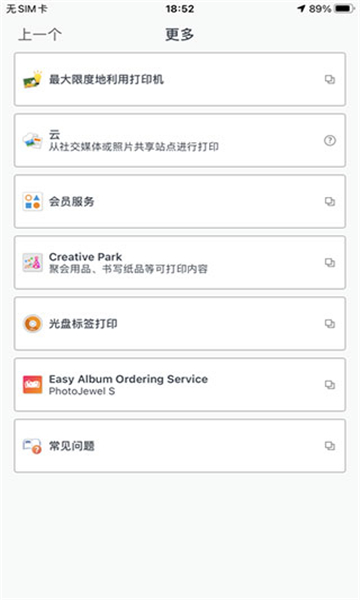Go back with 上一个 button
The width and height of the screenshot is (360, 600).
[40, 34]
